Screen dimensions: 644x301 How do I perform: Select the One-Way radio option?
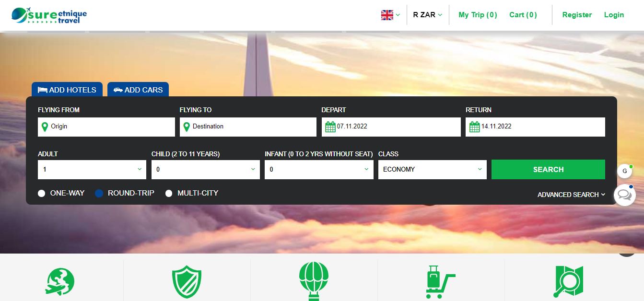point(42,193)
